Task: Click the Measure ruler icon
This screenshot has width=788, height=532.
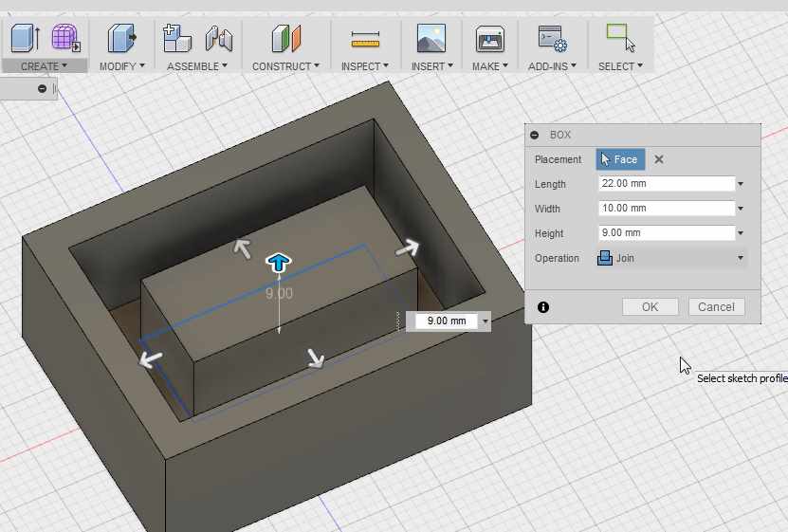Action: [365, 40]
